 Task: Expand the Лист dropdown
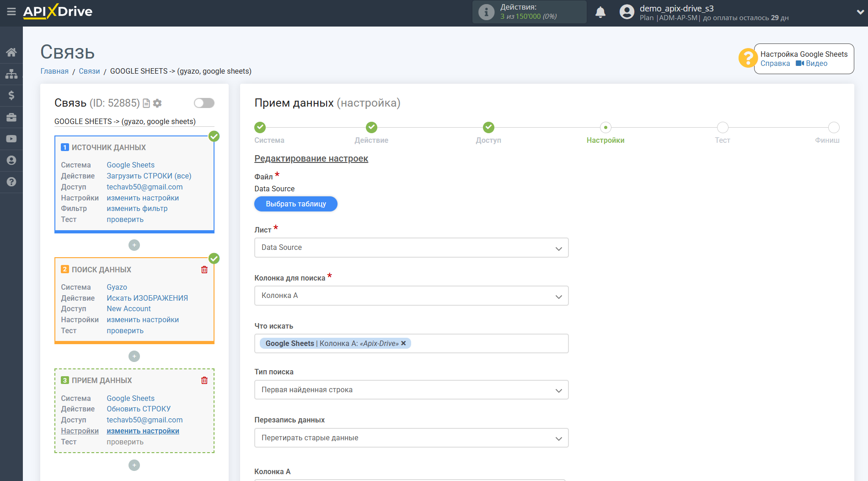(x=411, y=248)
